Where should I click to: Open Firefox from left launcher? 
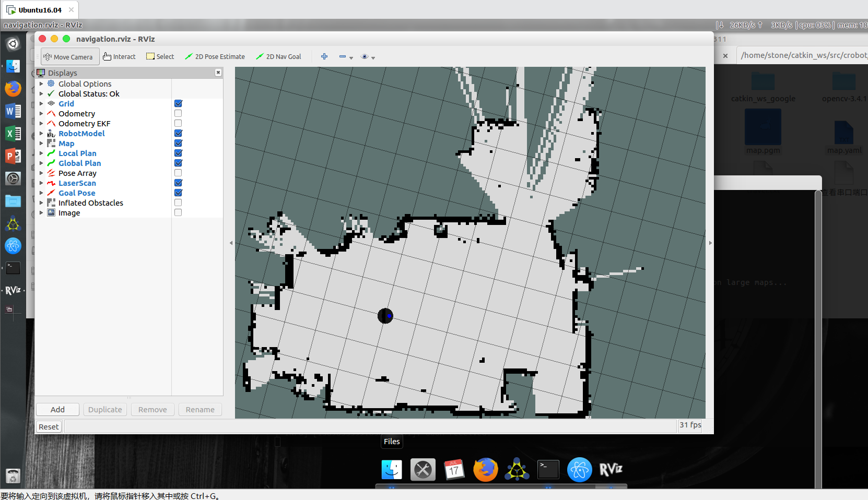click(13, 88)
